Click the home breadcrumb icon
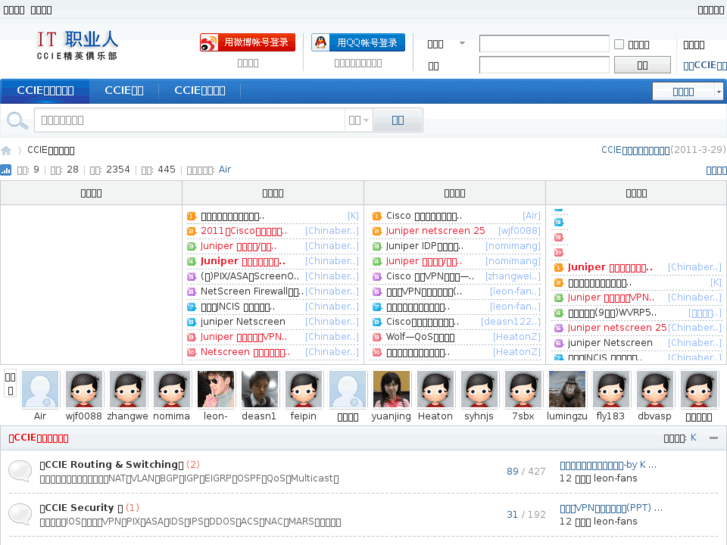 pos(6,150)
